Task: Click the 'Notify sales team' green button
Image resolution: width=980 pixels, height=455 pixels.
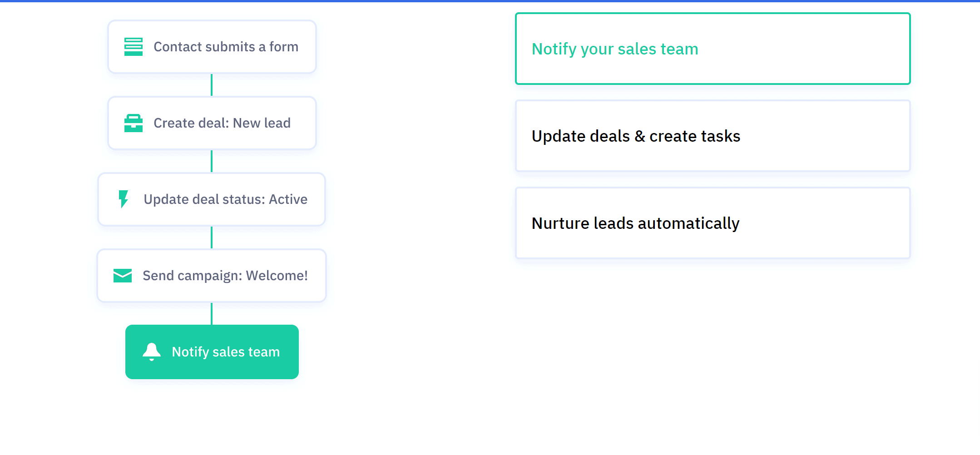Action: coord(212,352)
